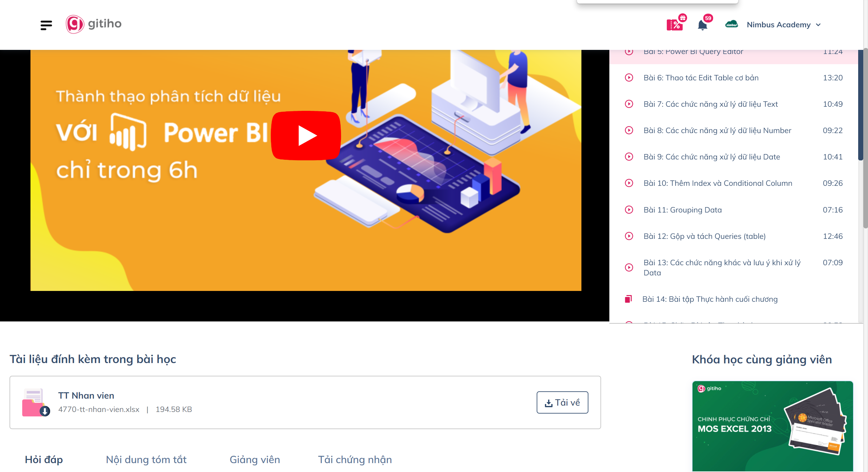Download the TT Nhan vien file with Tải về
The width and height of the screenshot is (868, 472).
pyautogui.click(x=562, y=402)
